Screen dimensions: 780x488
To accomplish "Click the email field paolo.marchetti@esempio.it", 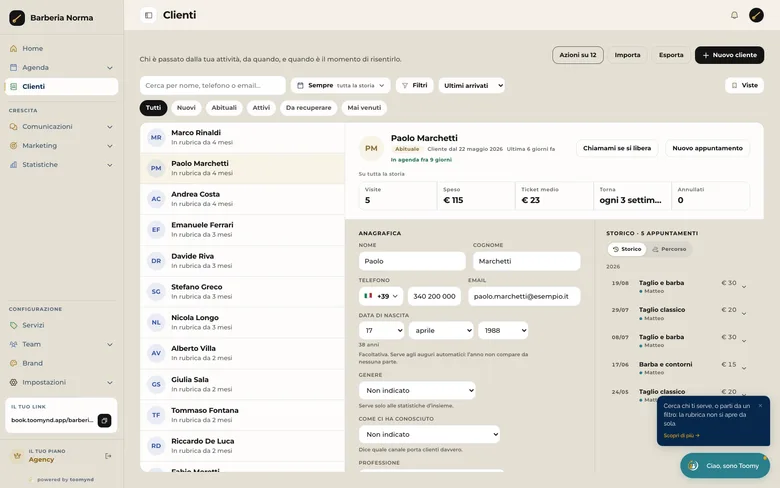I will (x=524, y=296).
